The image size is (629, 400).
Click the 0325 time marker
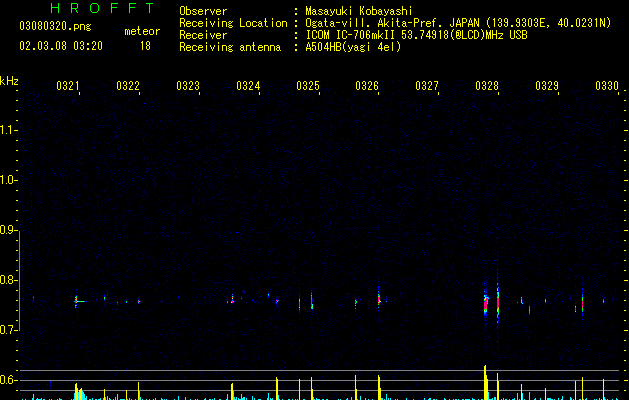(308, 86)
